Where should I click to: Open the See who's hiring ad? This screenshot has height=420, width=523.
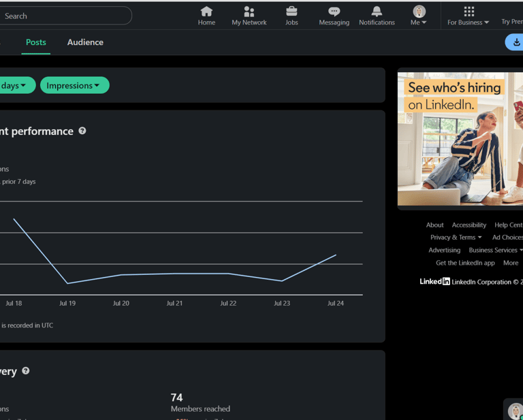click(460, 139)
